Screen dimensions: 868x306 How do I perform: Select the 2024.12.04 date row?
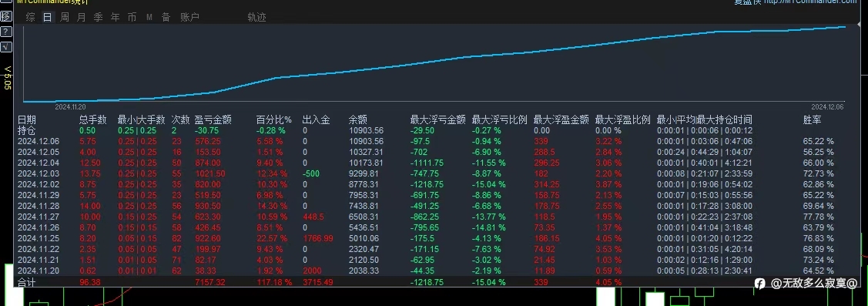pos(39,163)
